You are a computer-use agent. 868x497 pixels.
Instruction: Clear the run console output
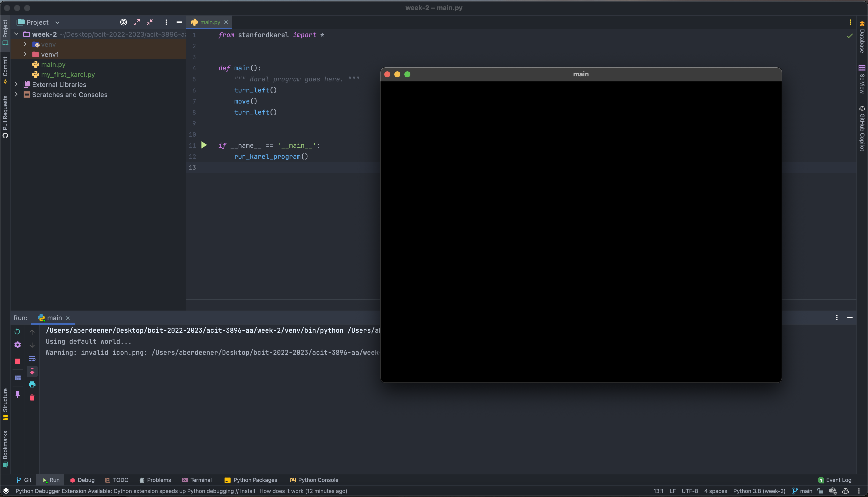(32, 397)
